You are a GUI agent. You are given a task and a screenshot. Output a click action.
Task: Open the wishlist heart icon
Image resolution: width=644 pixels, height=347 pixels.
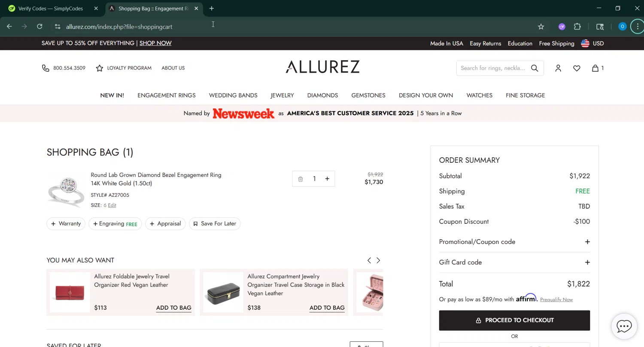click(x=577, y=68)
